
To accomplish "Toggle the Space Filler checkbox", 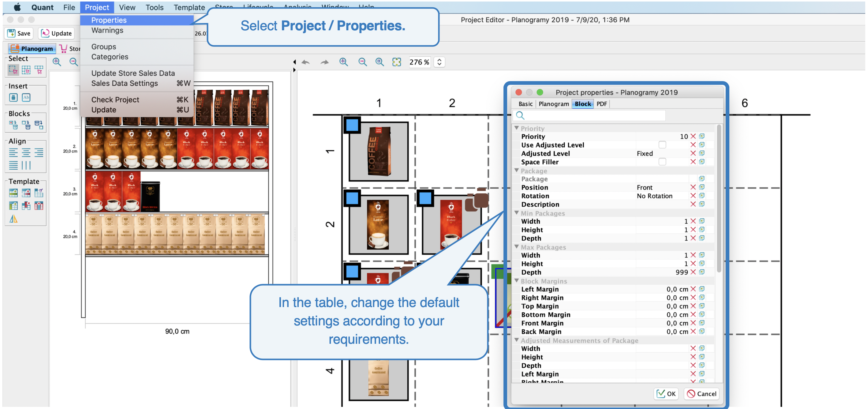I will 662,162.
